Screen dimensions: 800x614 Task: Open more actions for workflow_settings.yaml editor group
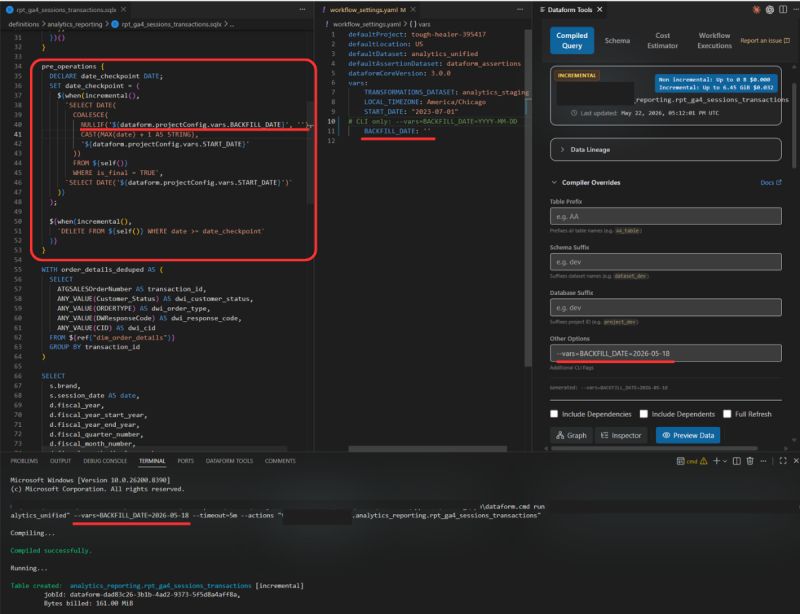click(x=520, y=10)
